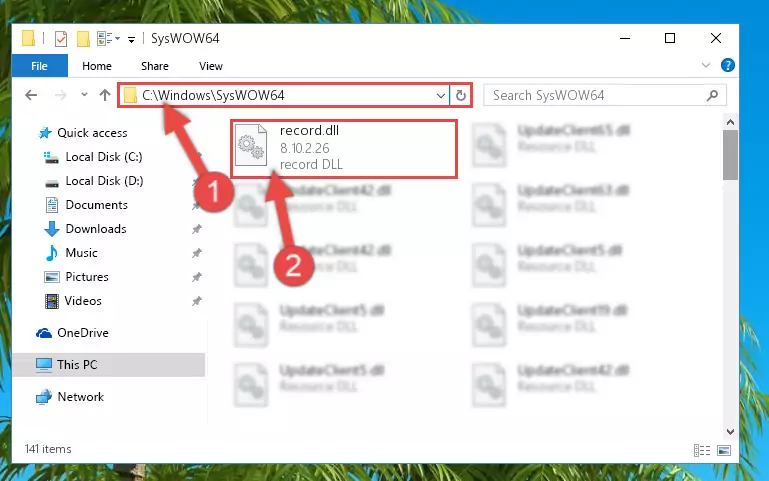Screen dimensions: 769x481
Task: Open Downloads from the sidebar
Action: click(96, 229)
